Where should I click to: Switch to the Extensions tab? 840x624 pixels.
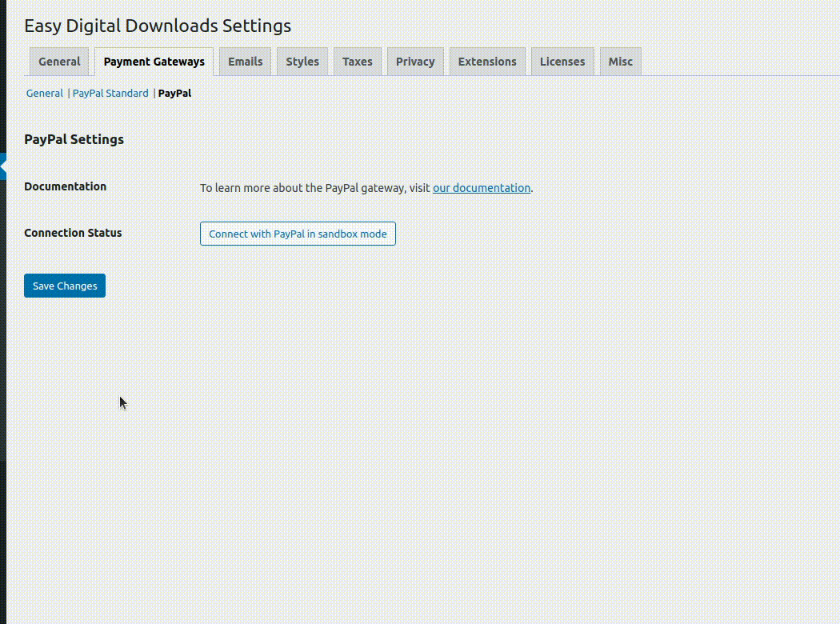coord(487,61)
